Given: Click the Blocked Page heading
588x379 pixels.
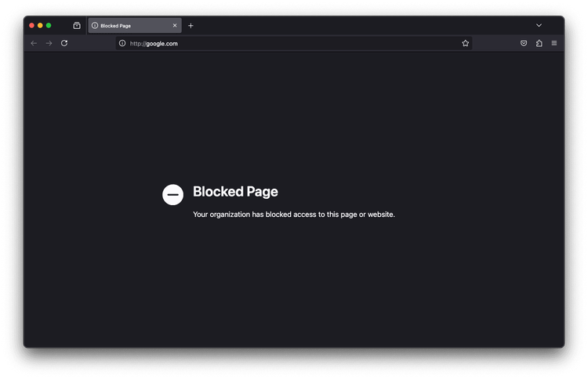Looking at the screenshot, I should 235,192.
